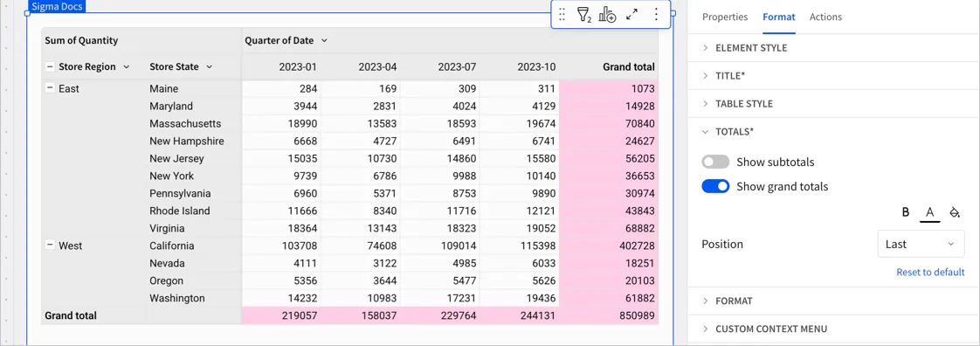Click the 244131 column total cell

(x=520, y=316)
